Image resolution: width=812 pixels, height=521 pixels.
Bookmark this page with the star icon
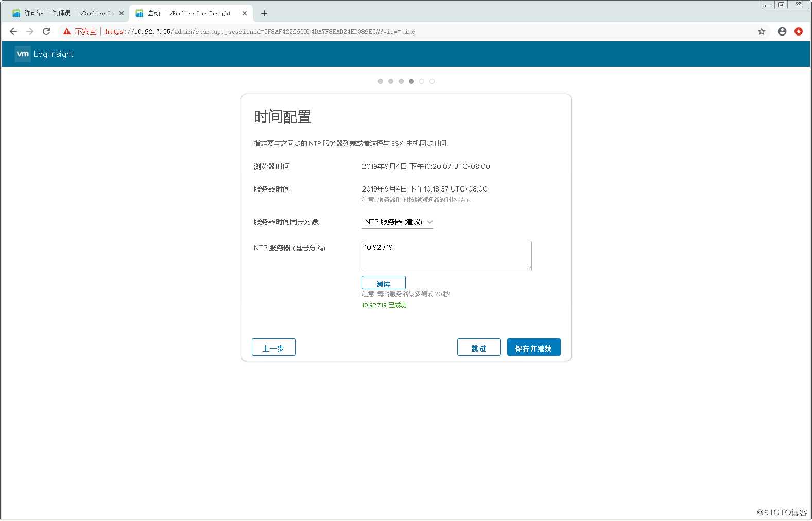(762, 31)
